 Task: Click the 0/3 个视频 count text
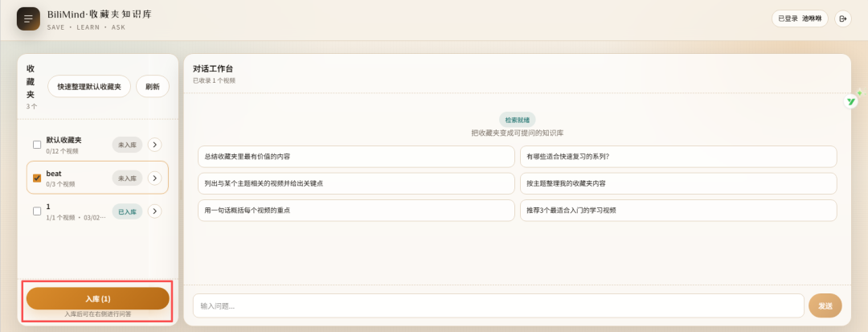point(60,184)
